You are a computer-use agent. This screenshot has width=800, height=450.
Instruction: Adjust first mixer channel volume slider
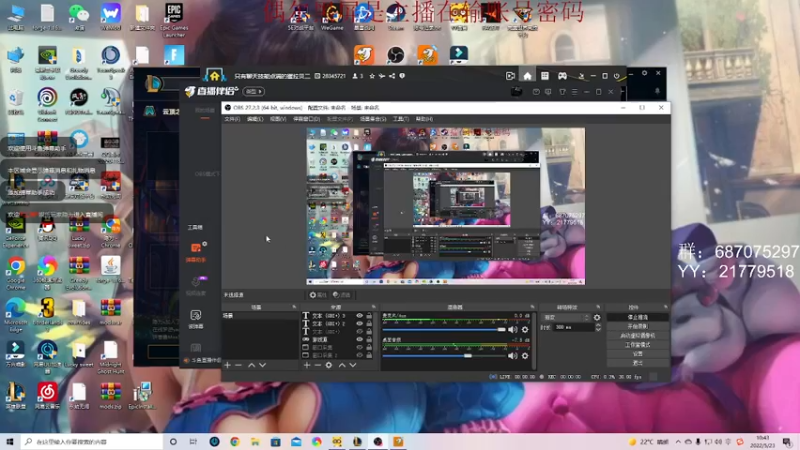444,330
